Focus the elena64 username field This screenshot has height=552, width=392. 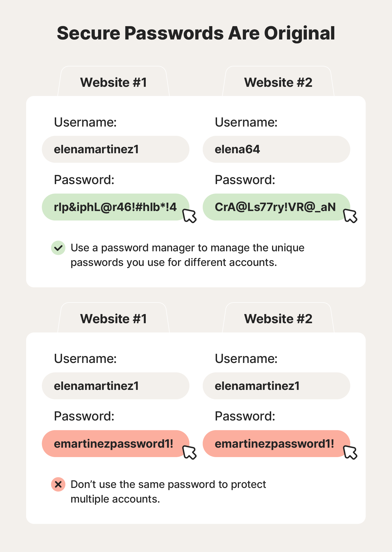pos(276,149)
